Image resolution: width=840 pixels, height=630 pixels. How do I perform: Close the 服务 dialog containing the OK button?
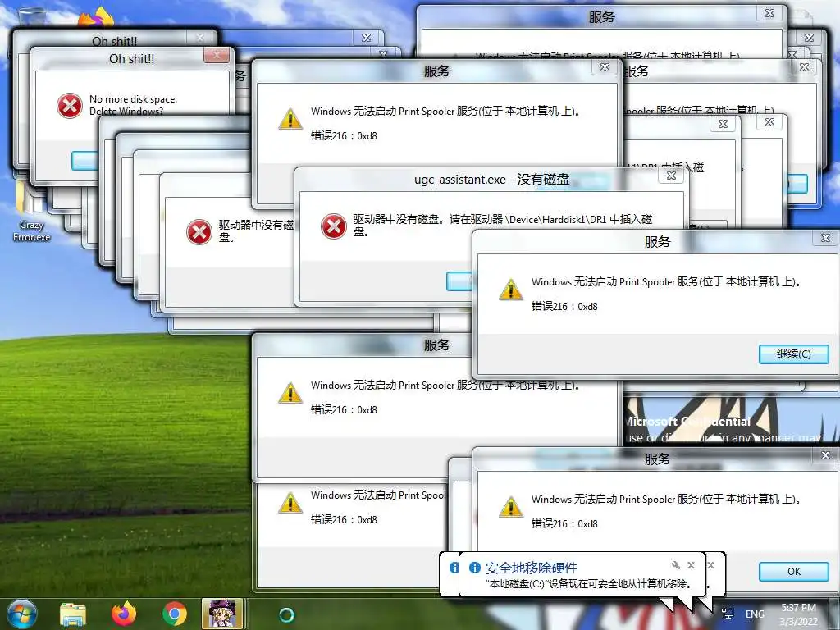point(825,454)
